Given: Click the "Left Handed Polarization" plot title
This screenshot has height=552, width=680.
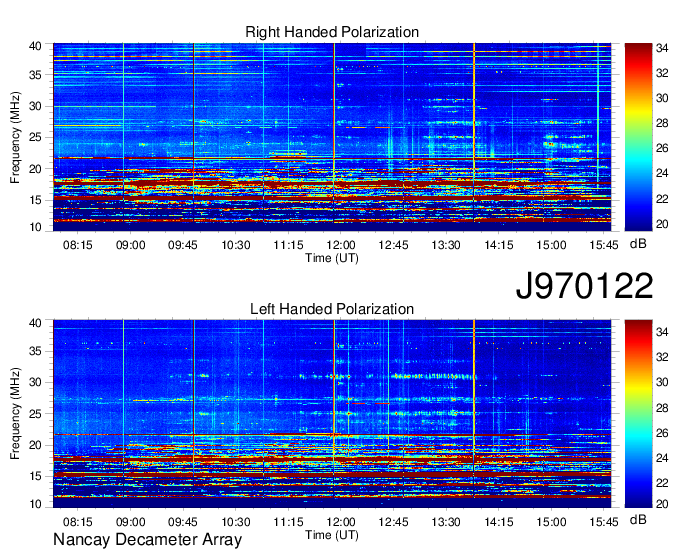Looking at the screenshot, I should 332,309.
